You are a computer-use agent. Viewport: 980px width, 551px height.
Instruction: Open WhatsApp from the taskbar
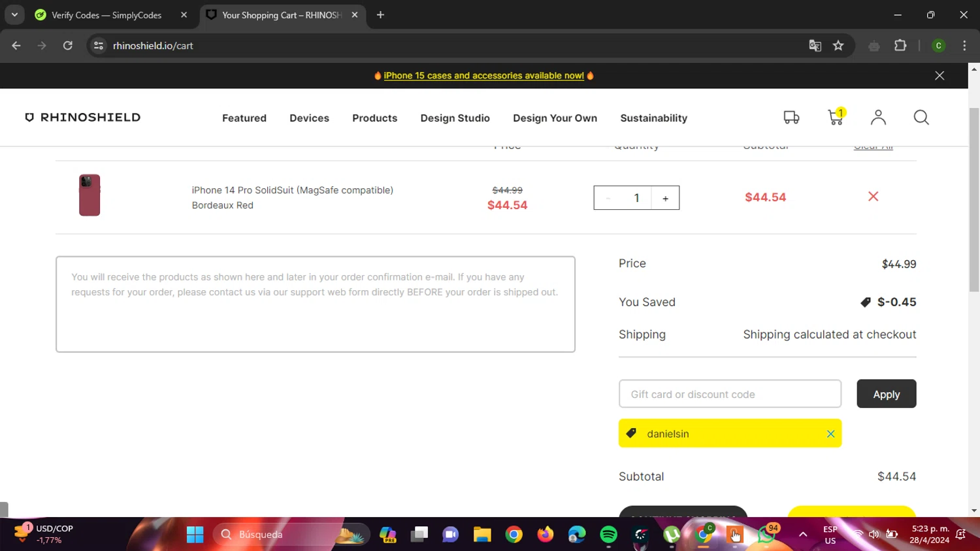[x=767, y=535]
